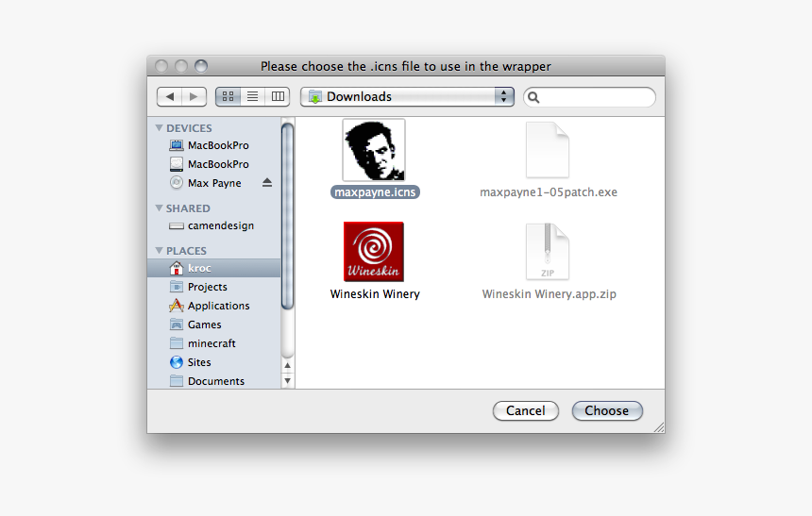Eject the Max Payne disc
The height and width of the screenshot is (516, 812).
tap(266, 183)
